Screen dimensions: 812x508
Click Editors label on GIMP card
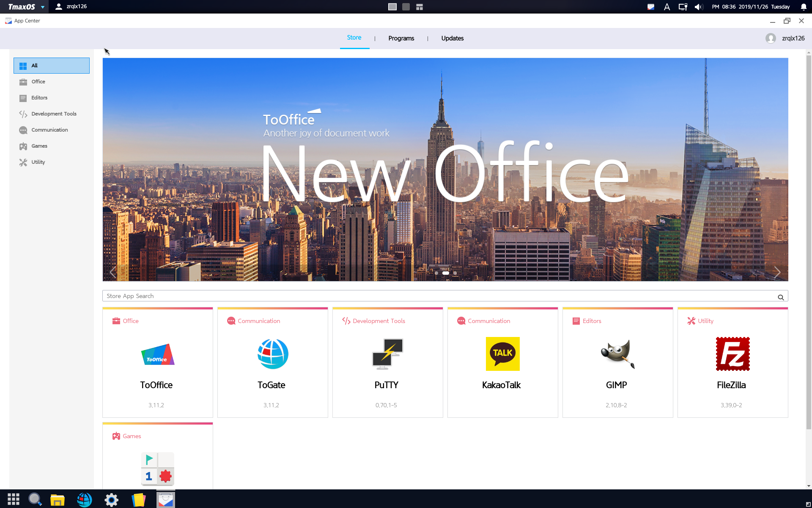[592, 321]
